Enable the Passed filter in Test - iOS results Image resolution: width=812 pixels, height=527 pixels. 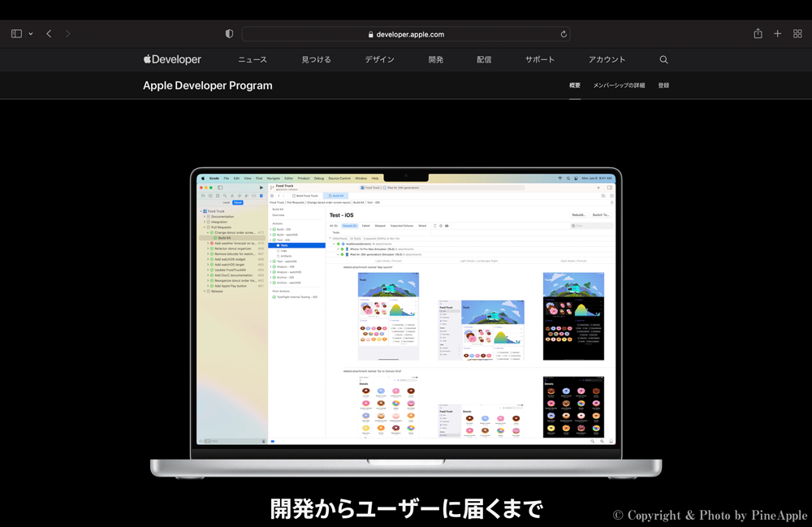350,225
